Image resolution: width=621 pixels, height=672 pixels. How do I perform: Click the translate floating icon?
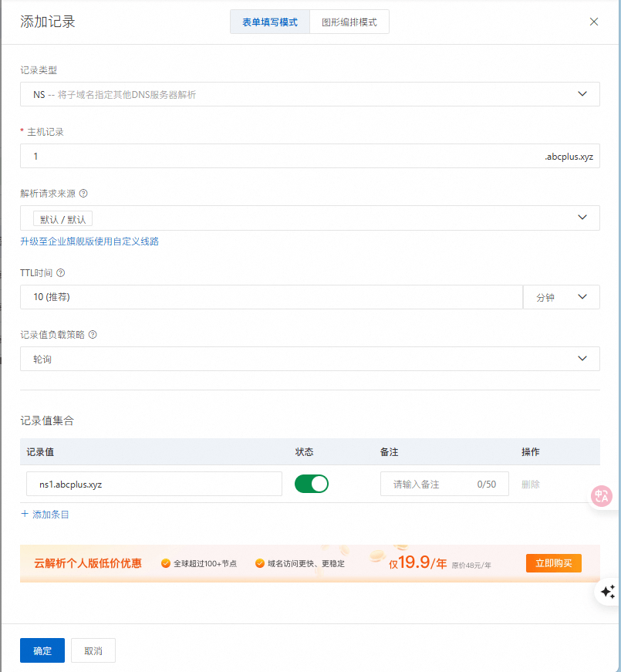point(602,496)
